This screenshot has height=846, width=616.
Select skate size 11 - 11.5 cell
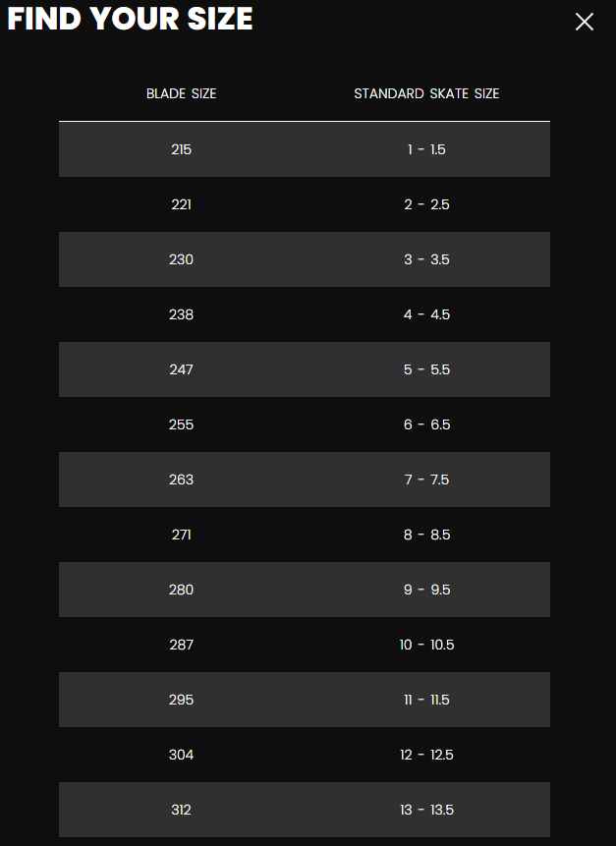coord(426,700)
